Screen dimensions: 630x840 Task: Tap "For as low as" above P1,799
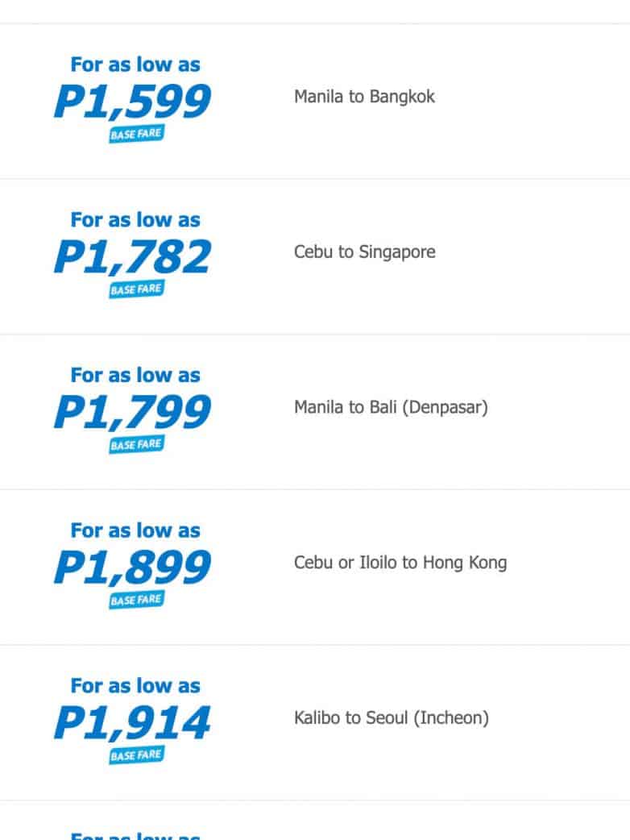[135, 375]
